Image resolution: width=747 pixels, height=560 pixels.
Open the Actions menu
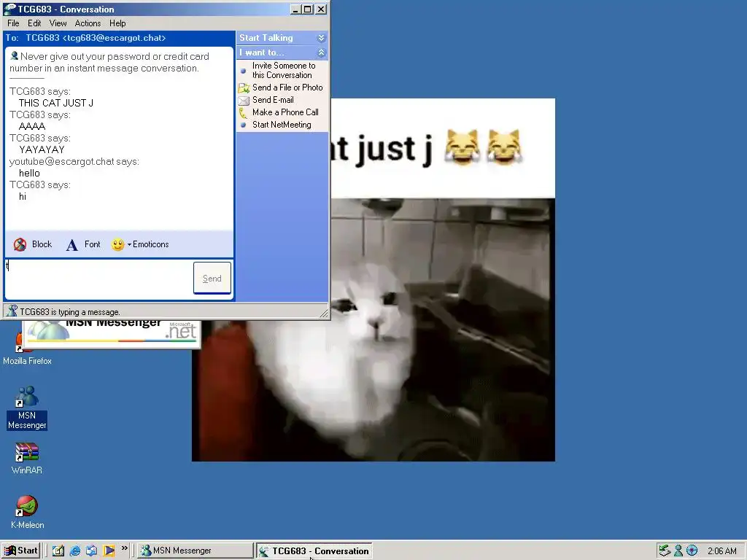[x=88, y=23]
